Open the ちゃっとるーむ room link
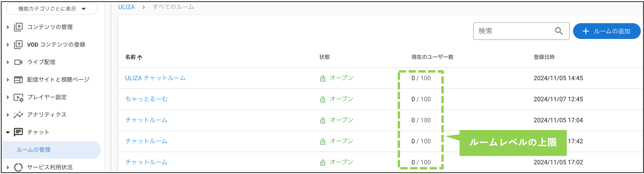 pyautogui.click(x=146, y=99)
